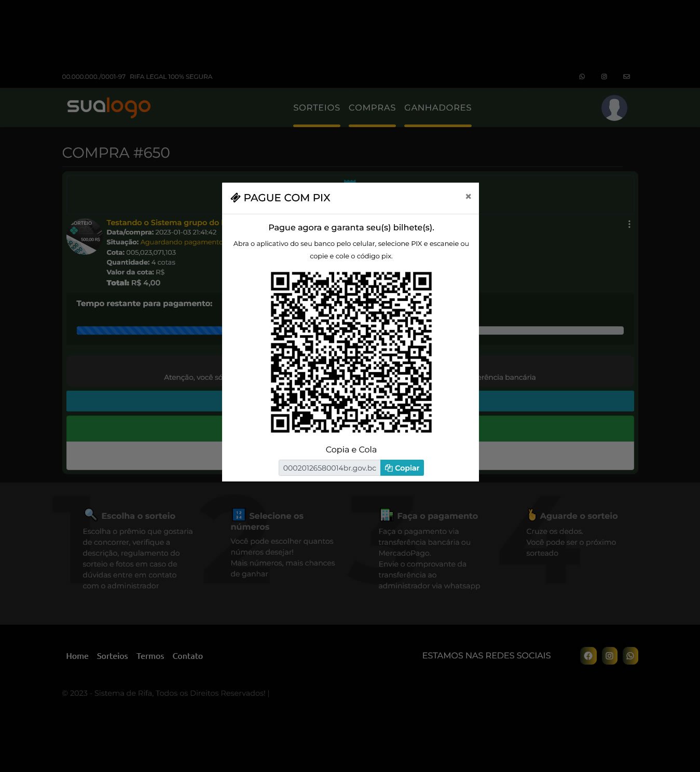
Task: Open the Termos footer link
Action: (150, 656)
